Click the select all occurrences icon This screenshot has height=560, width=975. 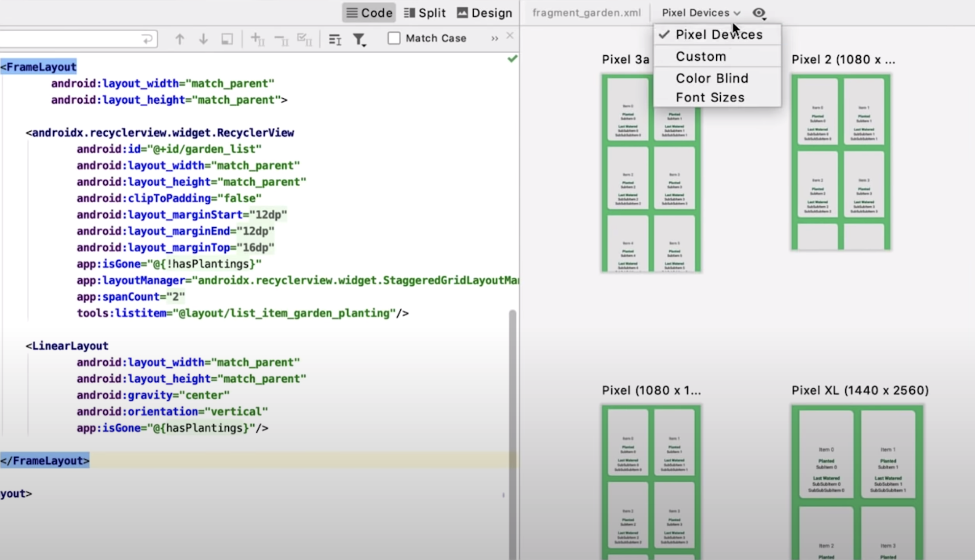pyautogui.click(x=304, y=39)
